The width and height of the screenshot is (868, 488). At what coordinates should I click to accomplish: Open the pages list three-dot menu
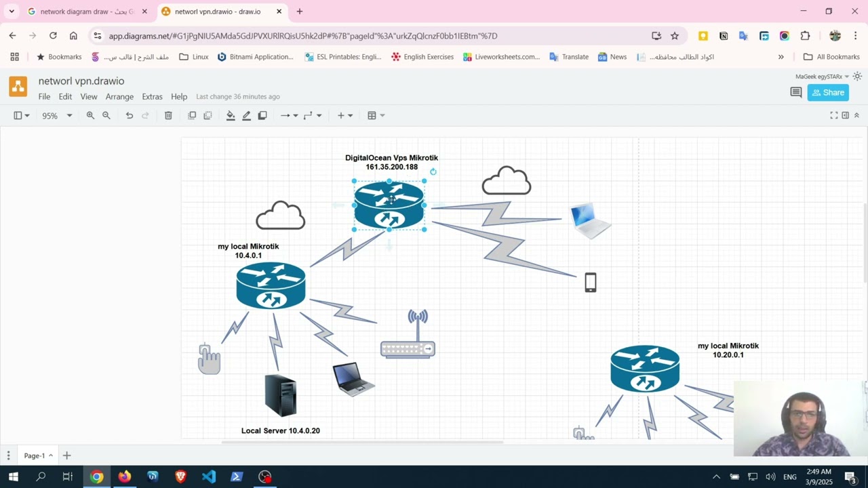coord(8,455)
